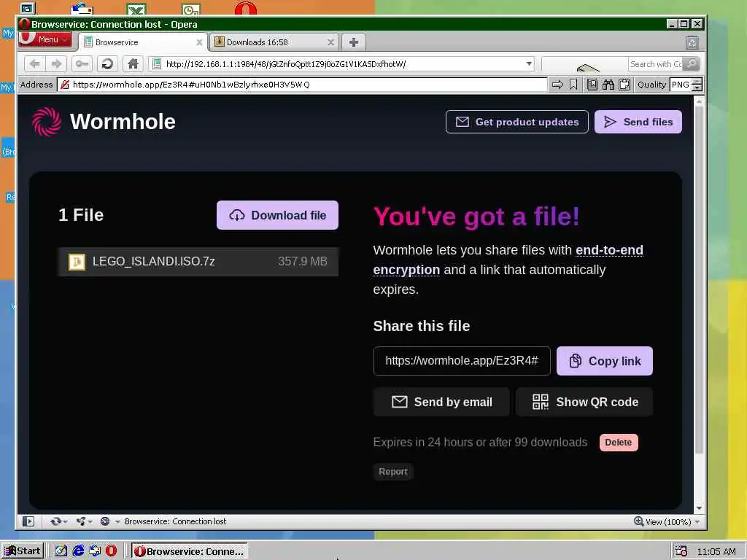Go back with Opera back arrow
The height and width of the screenshot is (560, 747).
tap(34, 64)
